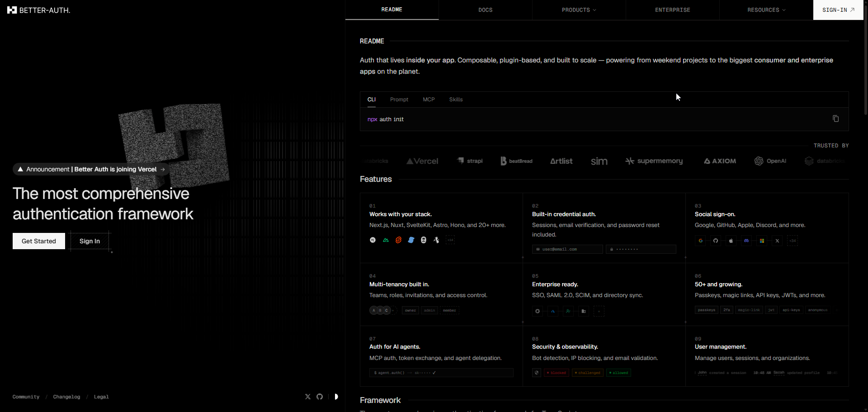Click the blue Azure-style enterprise icon

(553, 311)
